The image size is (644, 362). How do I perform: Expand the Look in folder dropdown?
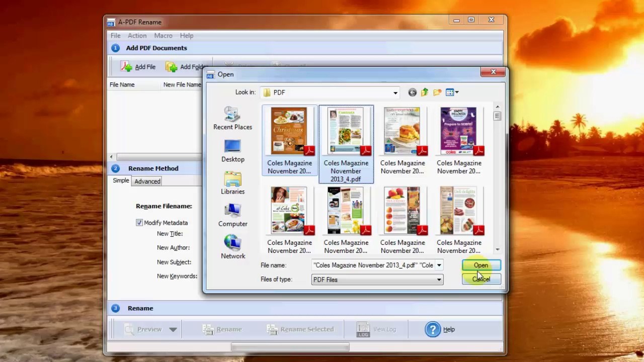click(395, 93)
